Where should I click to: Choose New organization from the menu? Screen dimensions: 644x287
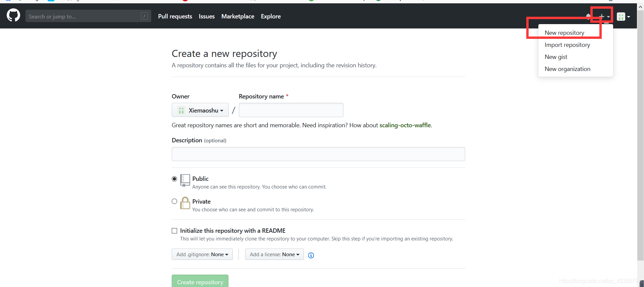(x=568, y=69)
